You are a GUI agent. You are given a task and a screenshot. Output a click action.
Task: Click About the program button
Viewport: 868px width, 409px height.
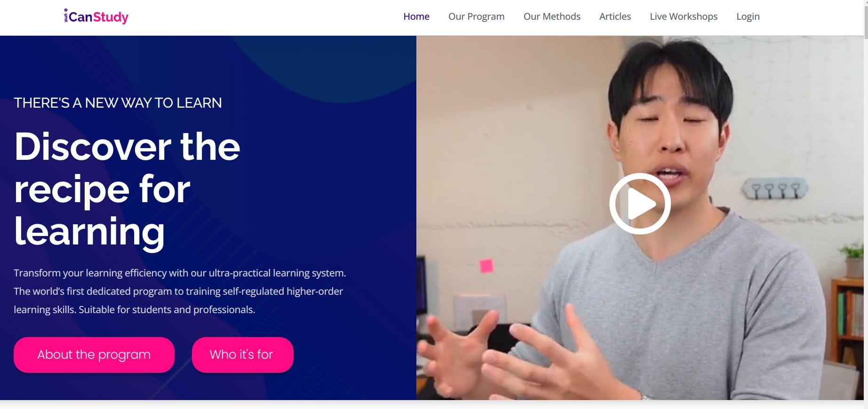click(x=94, y=354)
